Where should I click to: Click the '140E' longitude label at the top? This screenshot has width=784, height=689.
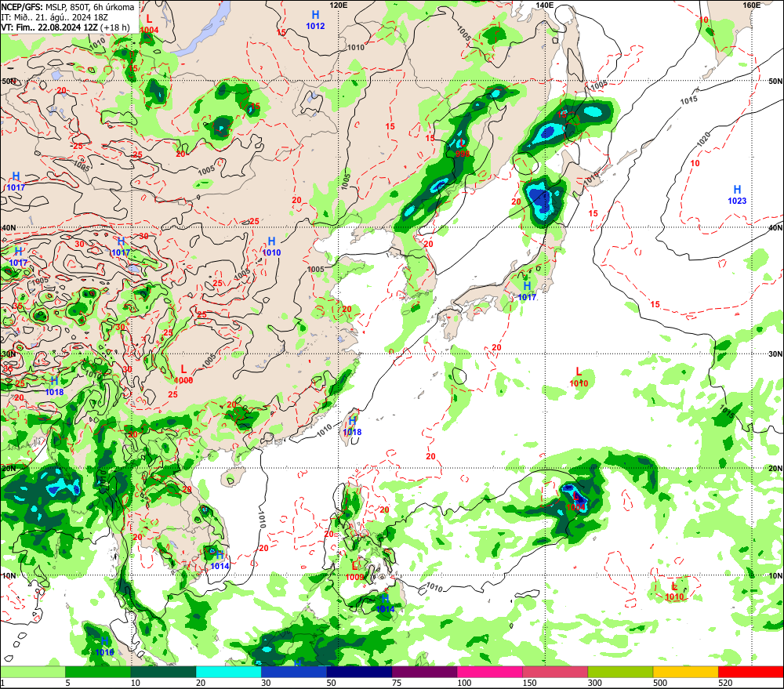[545, 5]
